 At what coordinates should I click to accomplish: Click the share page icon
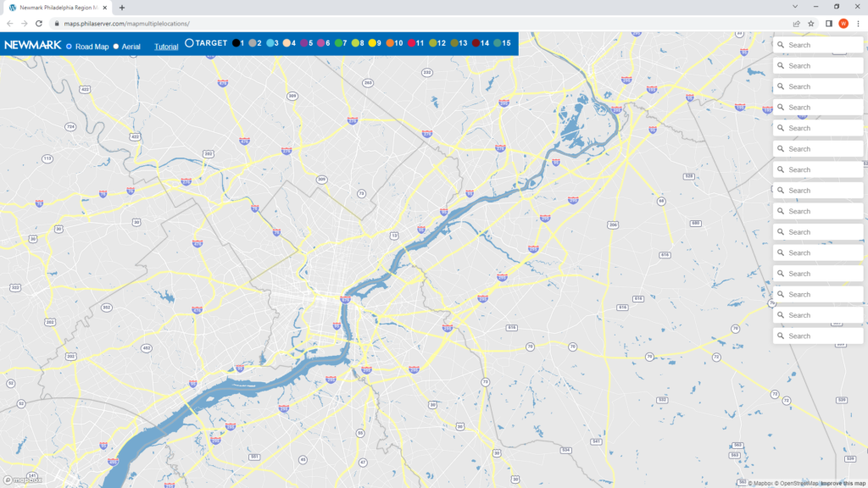pos(796,24)
